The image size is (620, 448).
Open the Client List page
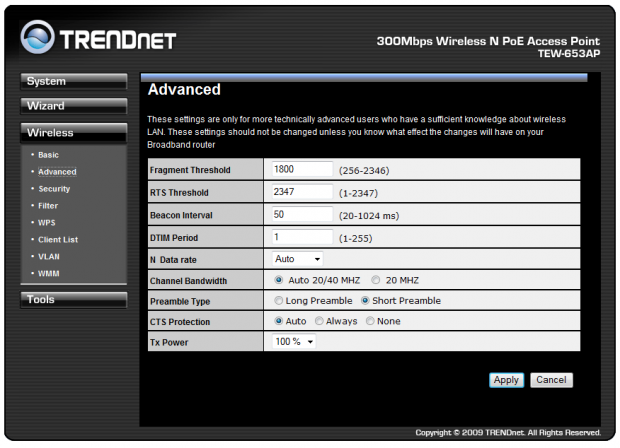pyautogui.click(x=58, y=240)
